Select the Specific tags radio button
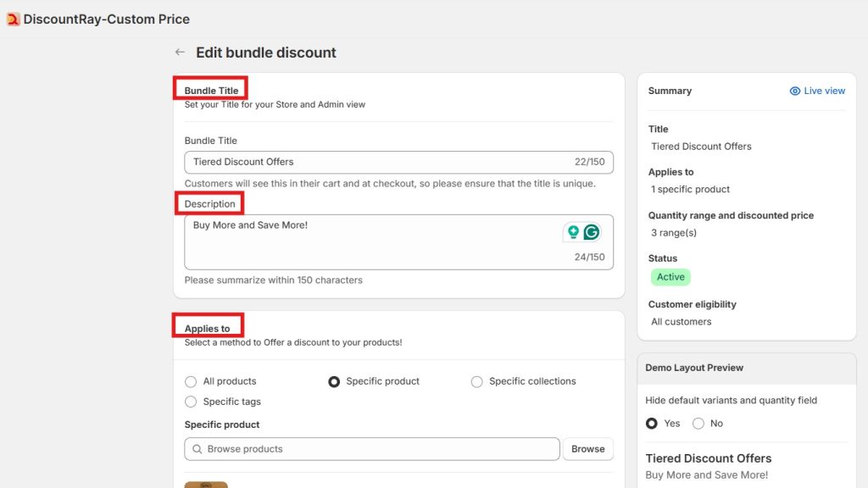The width and height of the screenshot is (868, 488). tap(191, 402)
